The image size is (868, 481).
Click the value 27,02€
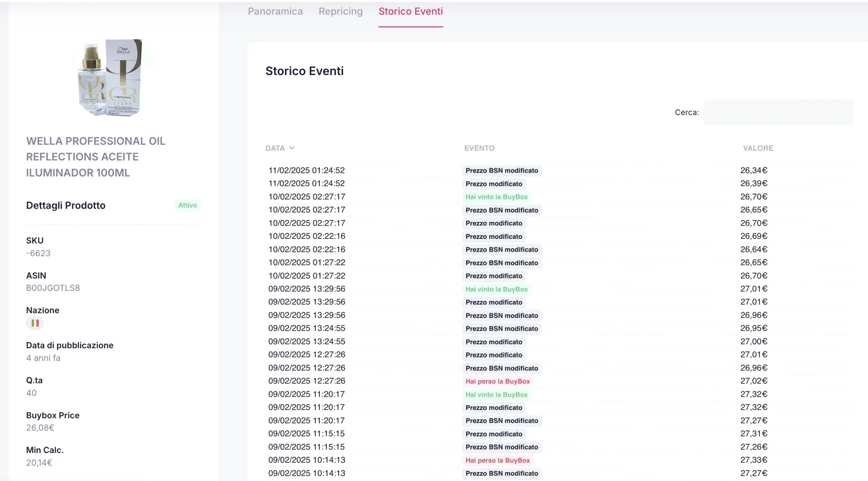click(753, 381)
